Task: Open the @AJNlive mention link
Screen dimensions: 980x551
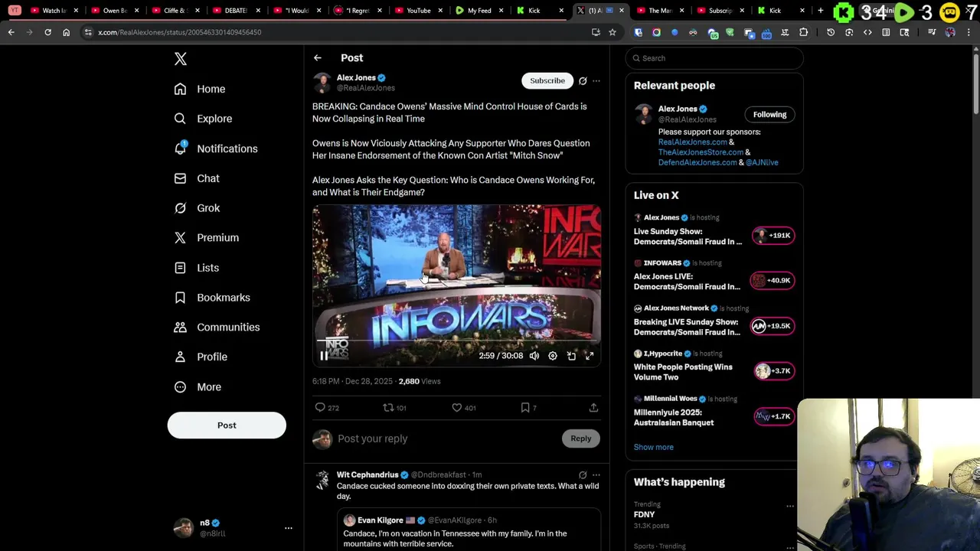Action: [762, 162]
